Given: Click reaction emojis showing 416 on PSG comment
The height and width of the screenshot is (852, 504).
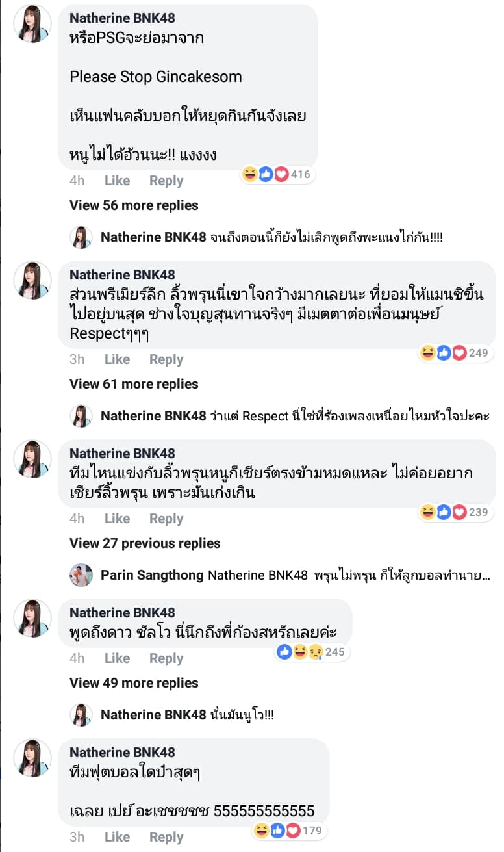Looking at the screenshot, I should (x=276, y=174).
